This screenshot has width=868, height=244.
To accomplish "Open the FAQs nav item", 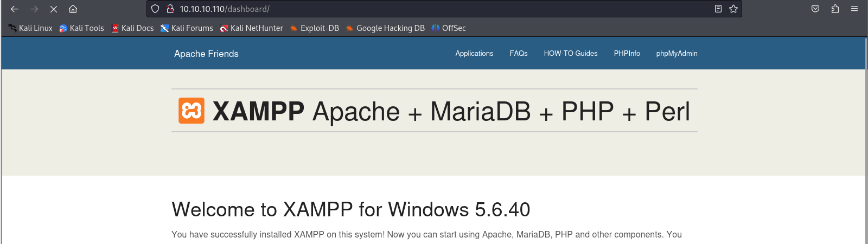I will 519,54.
